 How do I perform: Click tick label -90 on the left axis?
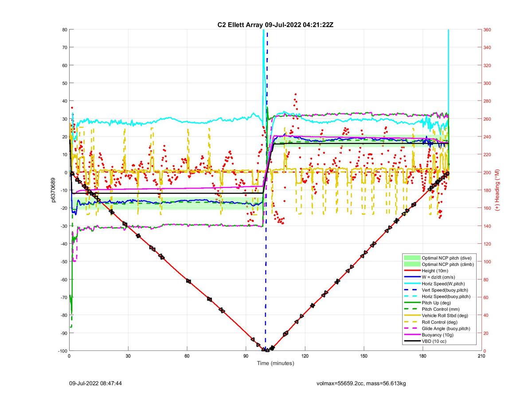click(63, 333)
